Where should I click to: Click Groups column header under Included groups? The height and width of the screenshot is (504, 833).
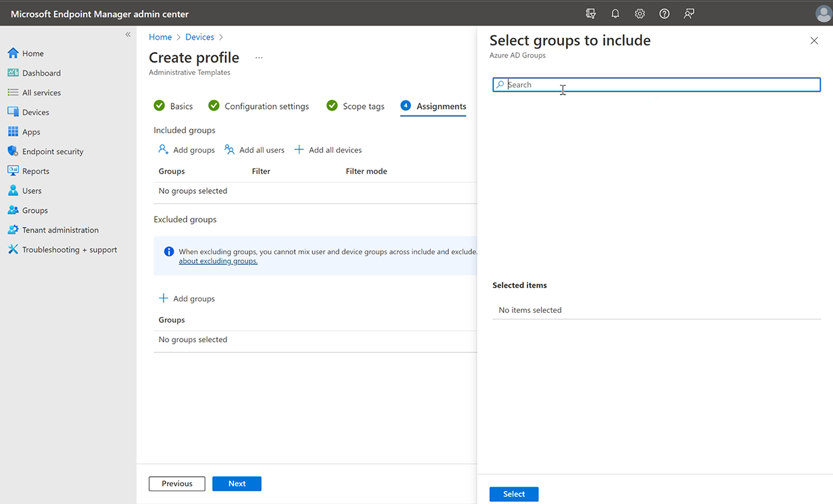[172, 172]
